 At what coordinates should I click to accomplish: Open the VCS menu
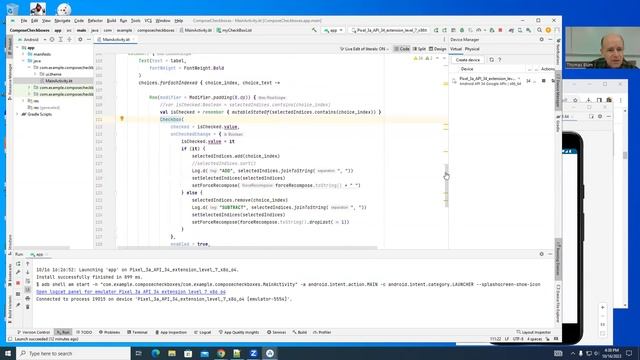[x=148, y=20]
